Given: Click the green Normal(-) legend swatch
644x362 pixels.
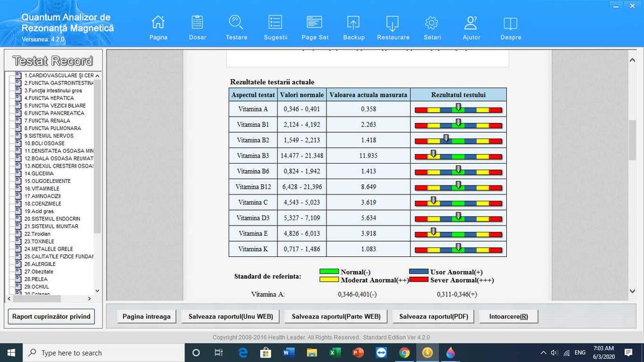Looking at the screenshot, I should 329,271.
